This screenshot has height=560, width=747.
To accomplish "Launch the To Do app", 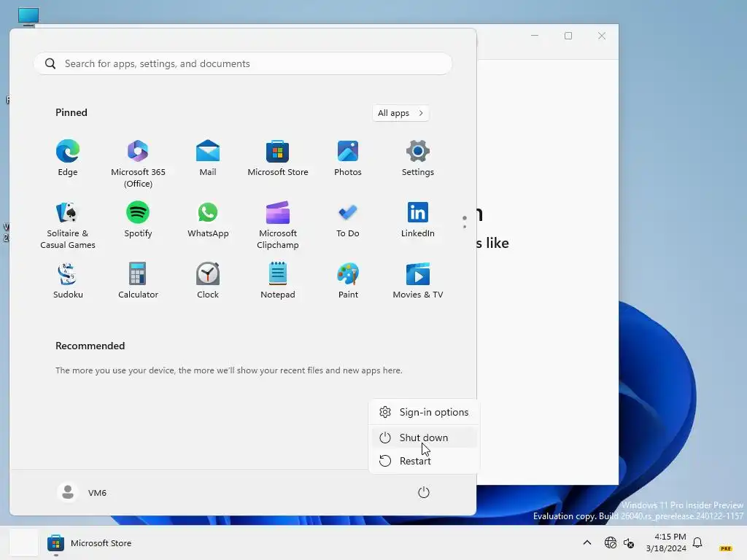I will tap(348, 219).
